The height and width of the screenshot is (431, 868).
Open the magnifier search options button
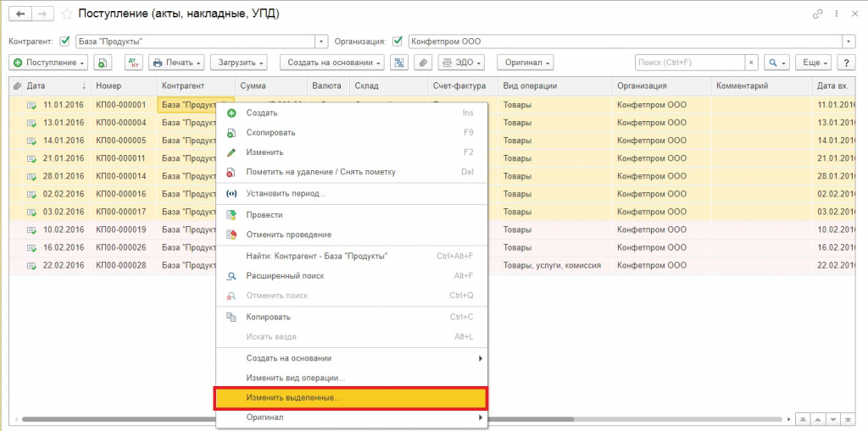776,63
